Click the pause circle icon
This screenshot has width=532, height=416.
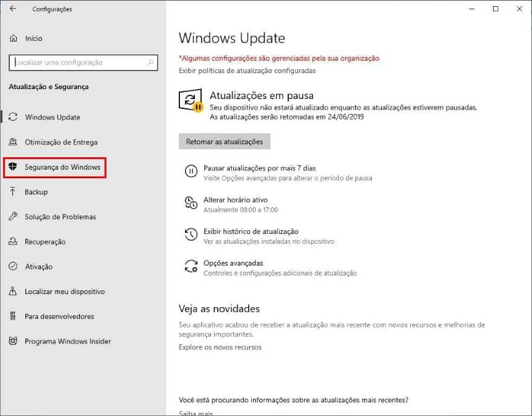tap(191, 171)
